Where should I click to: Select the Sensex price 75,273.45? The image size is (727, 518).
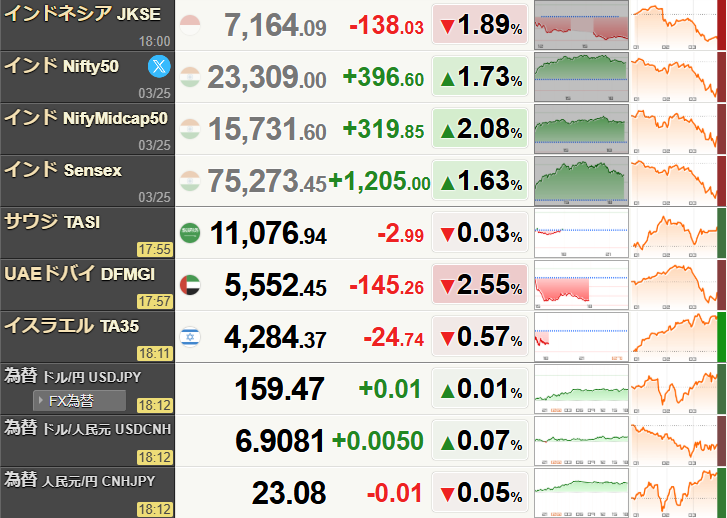(x=267, y=181)
